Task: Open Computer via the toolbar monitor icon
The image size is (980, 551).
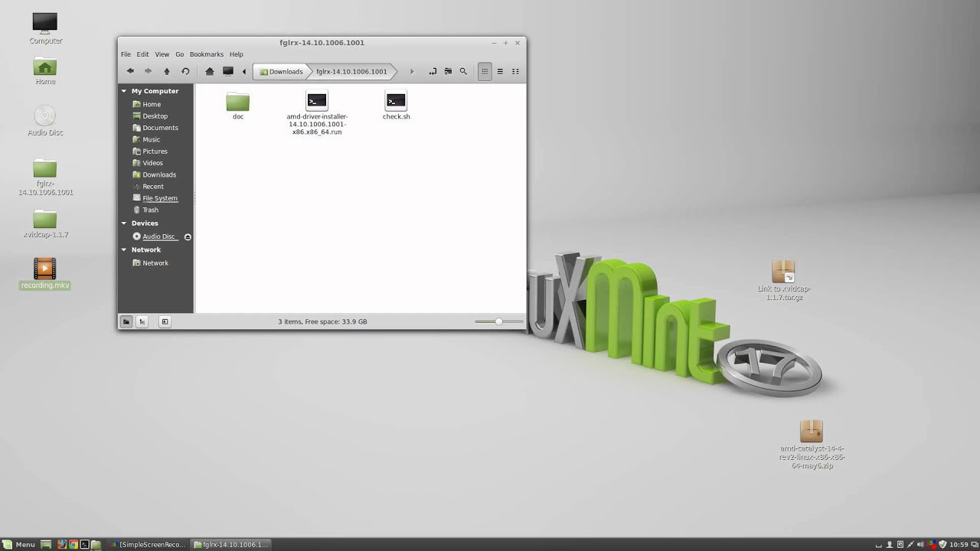Action: click(228, 71)
